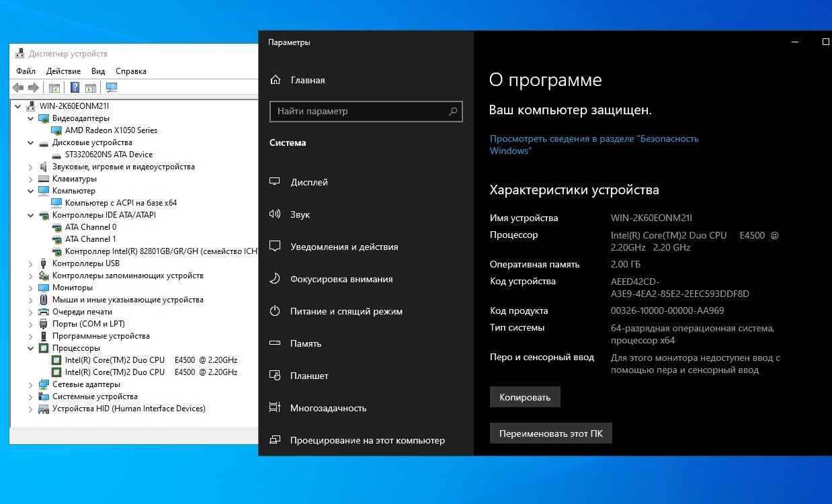Click the Device Manager title bar icon
This screenshot has height=504, width=832.
pos(20,54)
